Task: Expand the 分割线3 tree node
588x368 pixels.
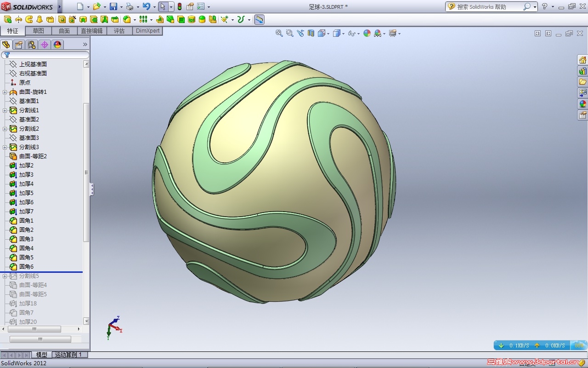Action: coord(5,147)
